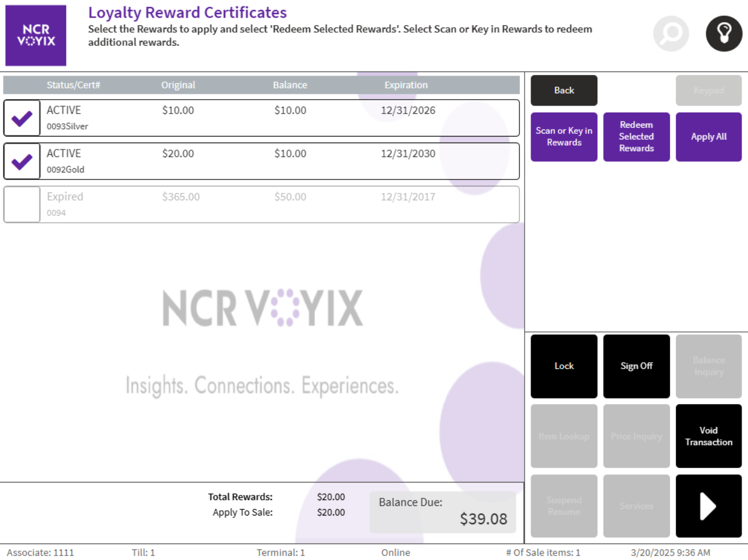Click the Sign Off button
Image resolution: width=748 pixels, height=560 pixels.
click(x=637, y=366)
